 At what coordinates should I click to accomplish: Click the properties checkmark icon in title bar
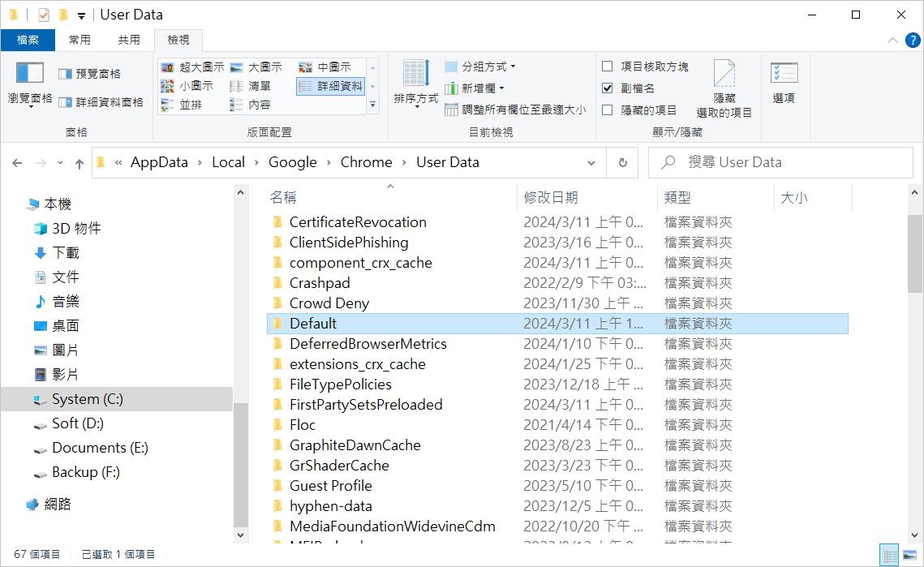pos(44,15)
